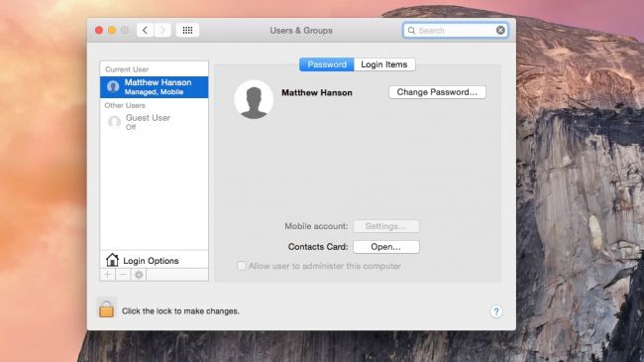The image size is (644, 362).
Task: Enable Allow user to administer this computer
Action: pyautogui.click(x=242, y=266)
